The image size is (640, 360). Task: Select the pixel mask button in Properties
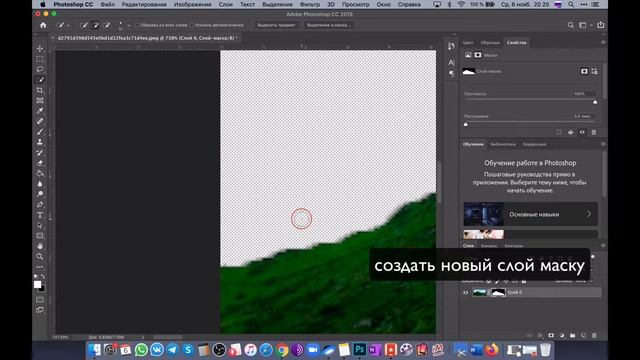[x=584, y=71]
